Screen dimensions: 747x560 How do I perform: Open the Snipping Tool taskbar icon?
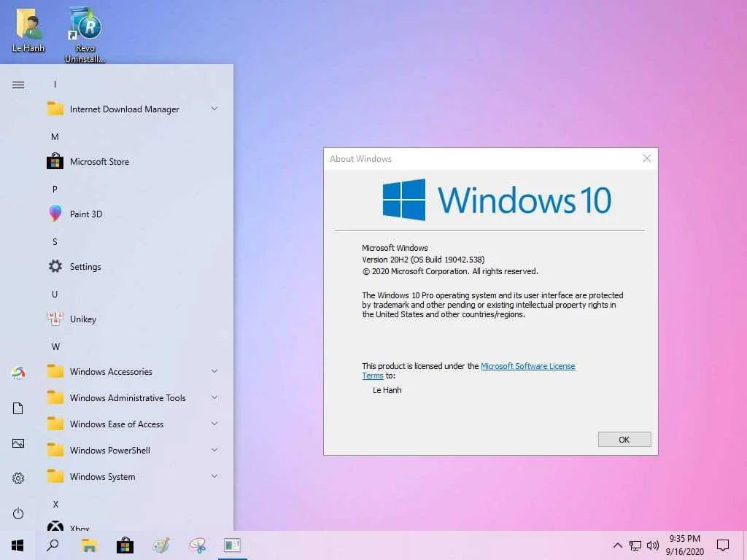197,545
